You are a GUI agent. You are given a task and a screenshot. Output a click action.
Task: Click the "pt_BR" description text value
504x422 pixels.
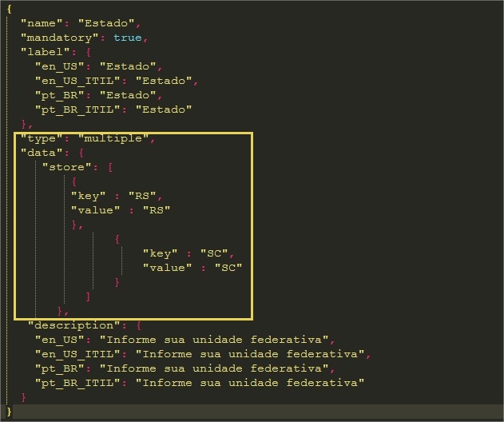(220, 368)
